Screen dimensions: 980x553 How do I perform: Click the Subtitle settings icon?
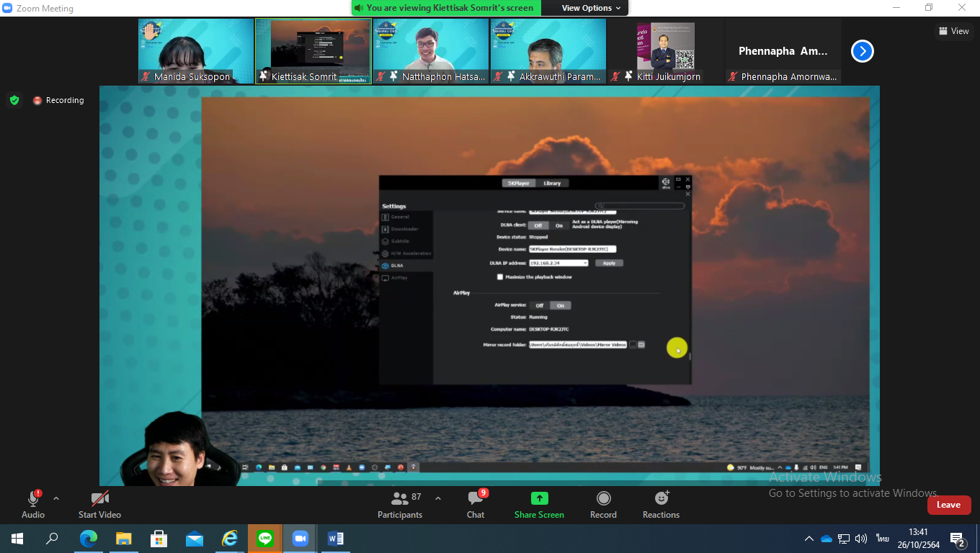(x=386, y=241)
